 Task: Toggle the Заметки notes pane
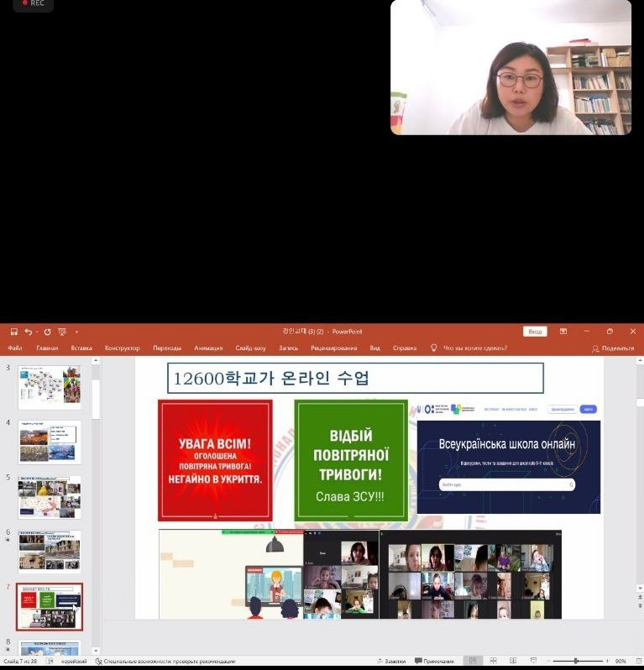point(391,661)
